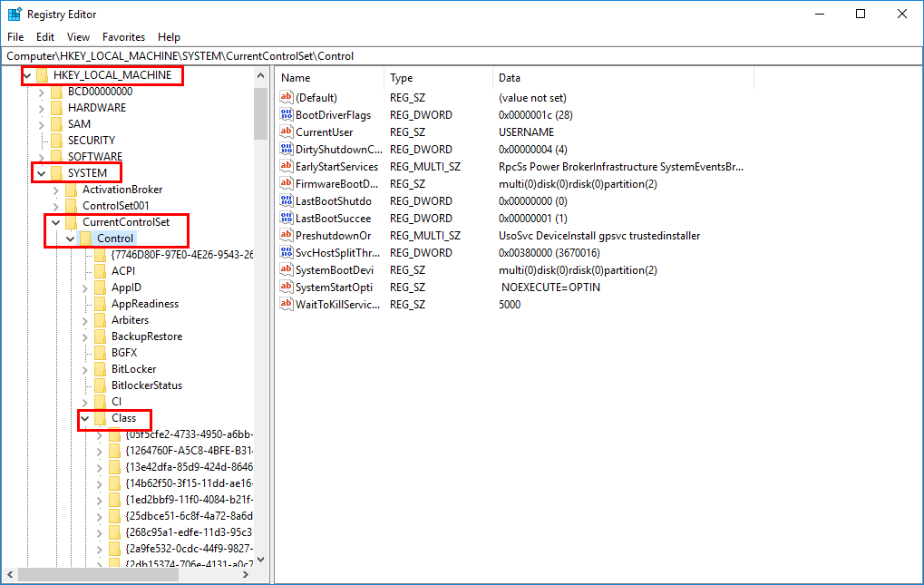
Task: Open the Edit menu
Action: pyautogui.click(x=44, y=37)
